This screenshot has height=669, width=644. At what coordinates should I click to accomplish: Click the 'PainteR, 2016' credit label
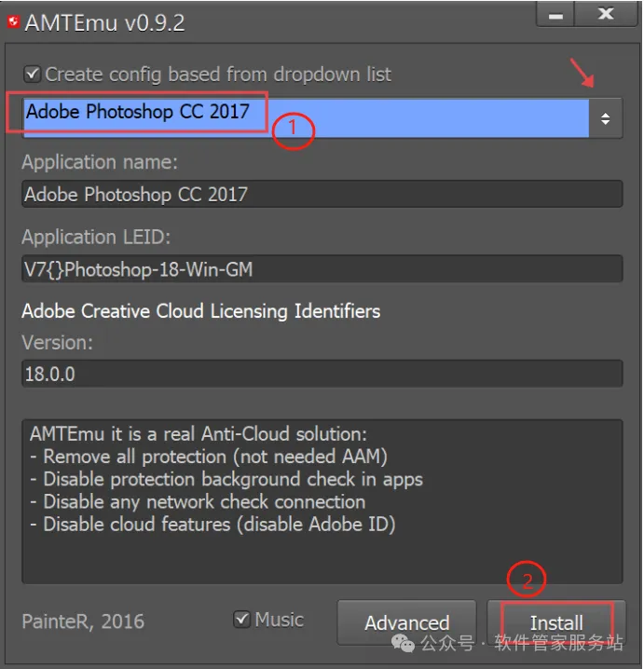83,621
